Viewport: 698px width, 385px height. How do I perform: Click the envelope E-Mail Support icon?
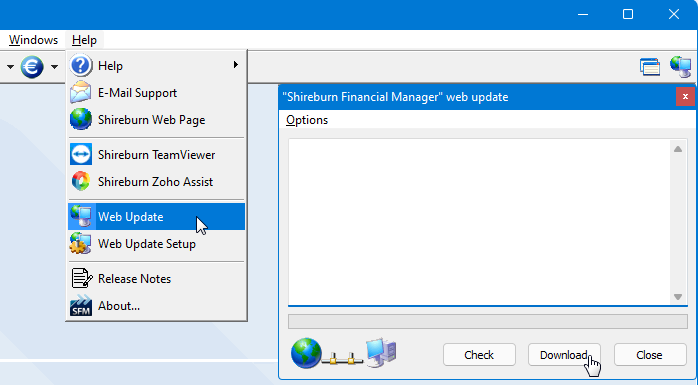[x=81, y=93]
